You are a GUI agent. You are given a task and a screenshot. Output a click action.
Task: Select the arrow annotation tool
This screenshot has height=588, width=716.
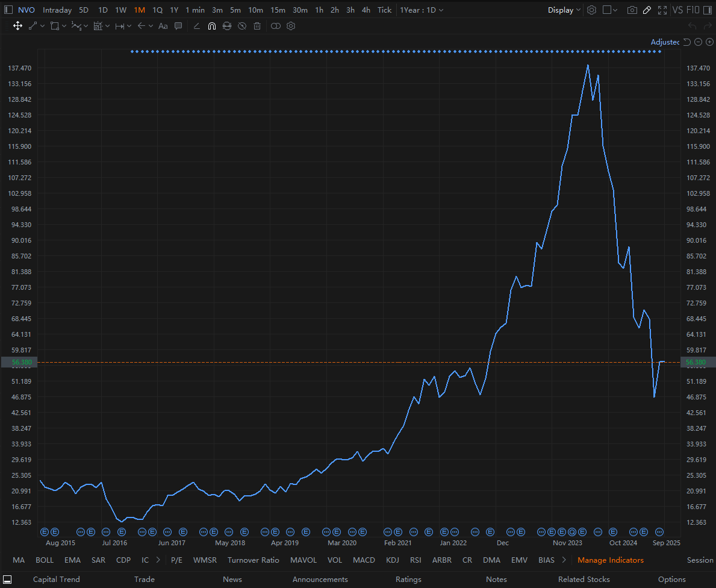pyautogui.click(x=142, y=26)
